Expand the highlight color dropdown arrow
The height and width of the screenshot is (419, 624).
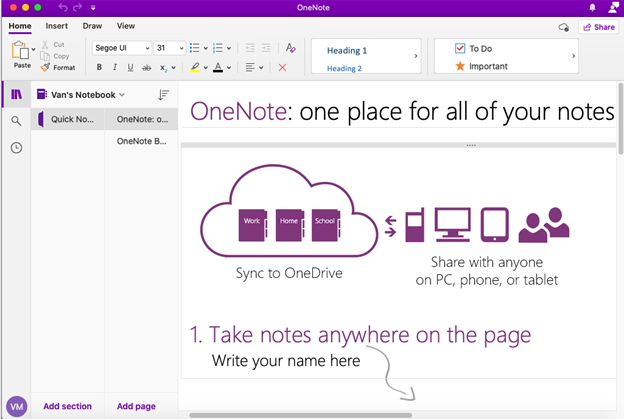point(206,68)
